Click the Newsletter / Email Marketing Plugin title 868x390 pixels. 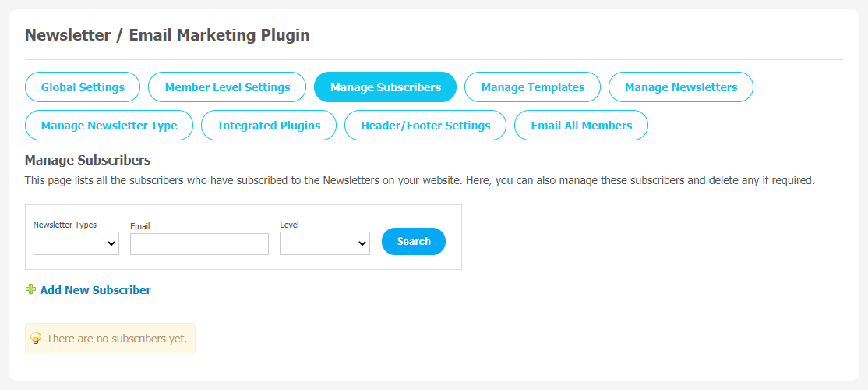tap(168, 35)
